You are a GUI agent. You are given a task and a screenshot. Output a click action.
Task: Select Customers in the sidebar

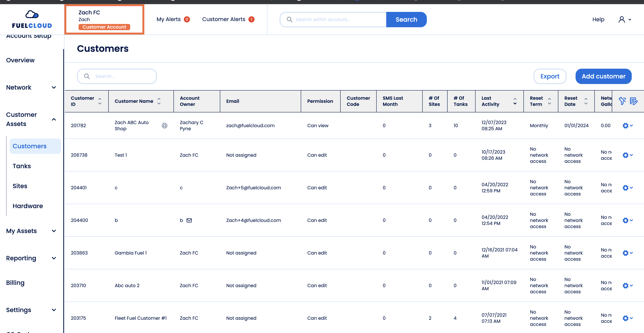click(x=35, y=146)
